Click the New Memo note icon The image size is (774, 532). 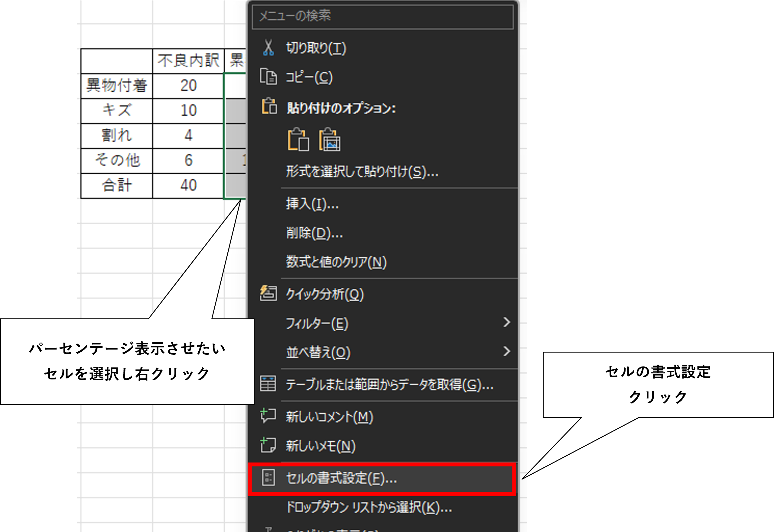(x=268, y=445)
